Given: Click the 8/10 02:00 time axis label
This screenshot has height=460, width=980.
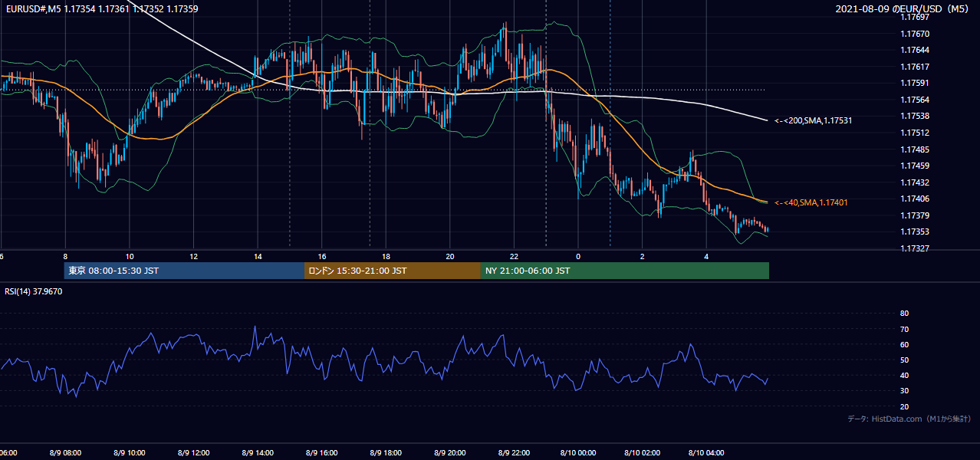Looking at the screenshot, I should [642, 453].
